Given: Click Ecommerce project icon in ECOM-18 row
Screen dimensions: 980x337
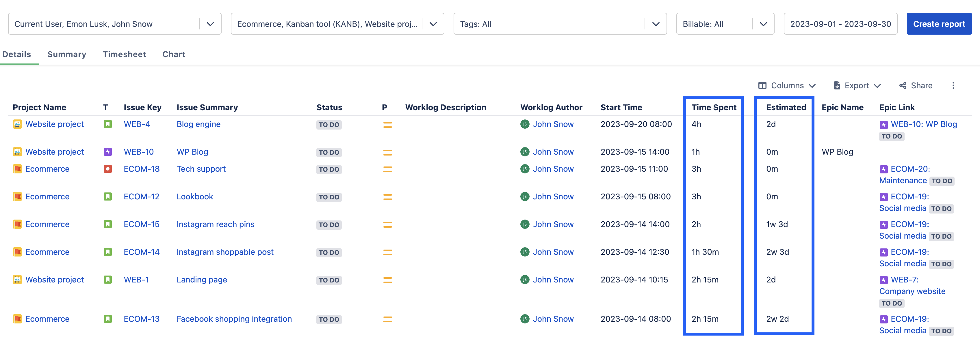Looking at the screenshot, I should [17, 169].
